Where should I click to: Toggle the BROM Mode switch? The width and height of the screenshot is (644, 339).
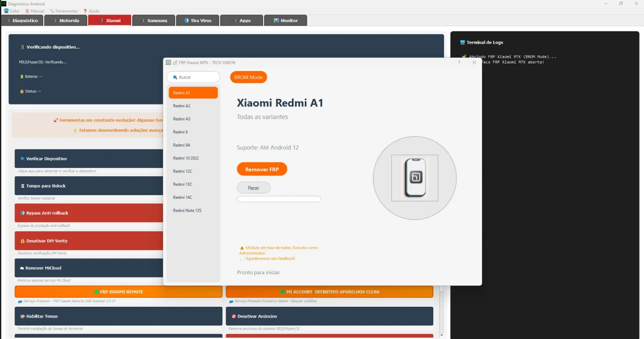(x=248, y=77)
